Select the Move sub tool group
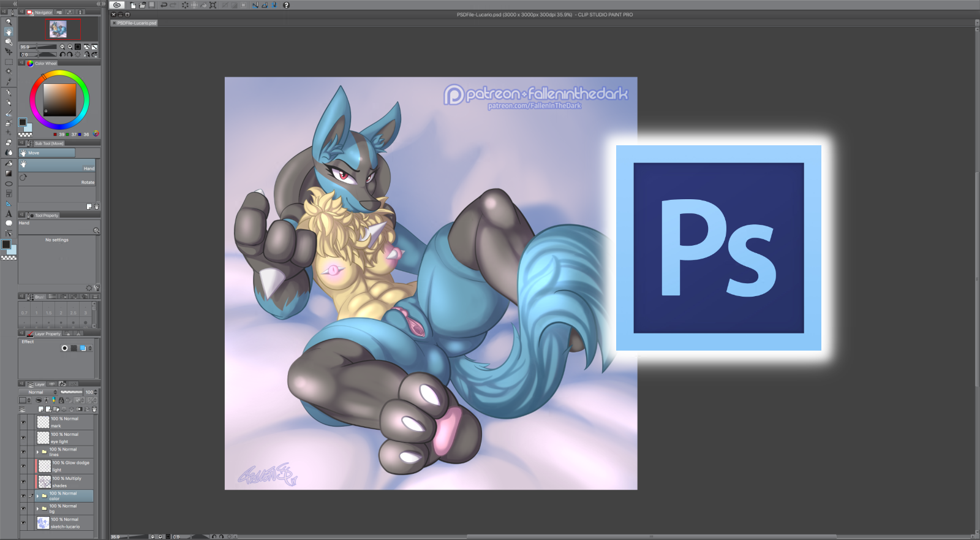Image resolution: width=980 pixels, height=540 pixels. (47, 153)
